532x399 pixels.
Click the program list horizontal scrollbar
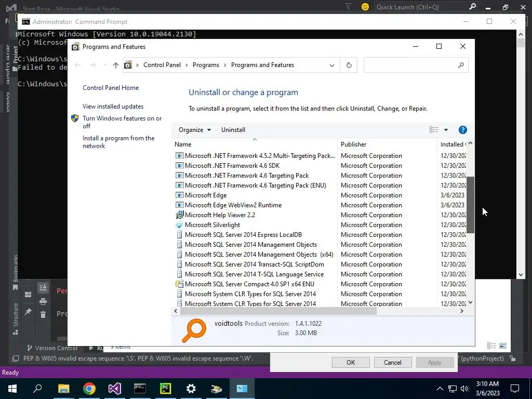(278, 311)
